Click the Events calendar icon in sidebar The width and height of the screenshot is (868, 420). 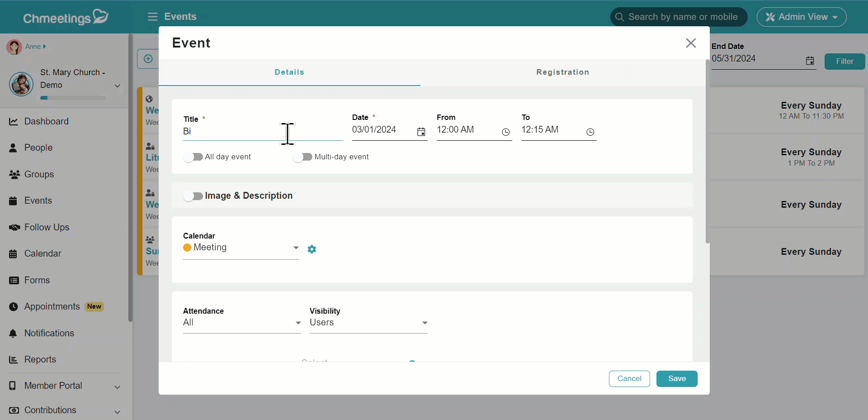(x=13, y=201)
